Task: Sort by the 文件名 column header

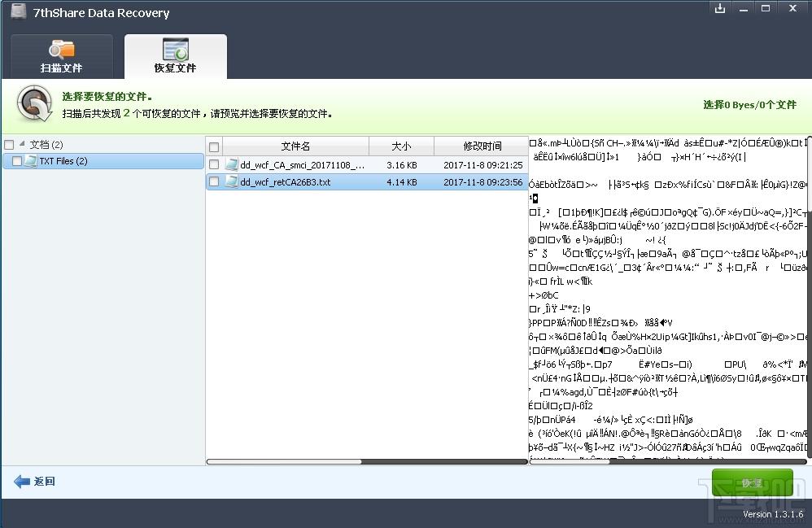Action: coord(295,146)
